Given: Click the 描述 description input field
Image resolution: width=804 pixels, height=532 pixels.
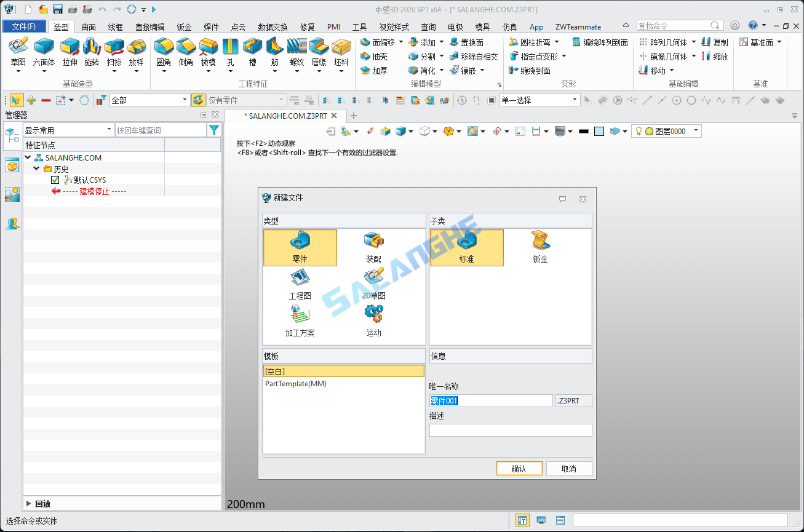Looking at the screenshot, I should click(x=510, y=431).
